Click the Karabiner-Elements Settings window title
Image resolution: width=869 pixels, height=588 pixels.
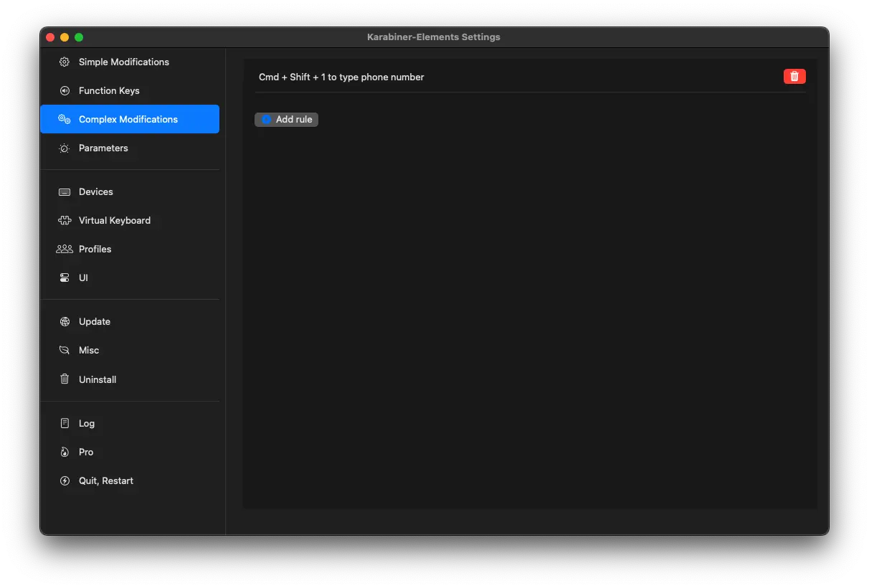pyautogui.click(x=434, y=37)
